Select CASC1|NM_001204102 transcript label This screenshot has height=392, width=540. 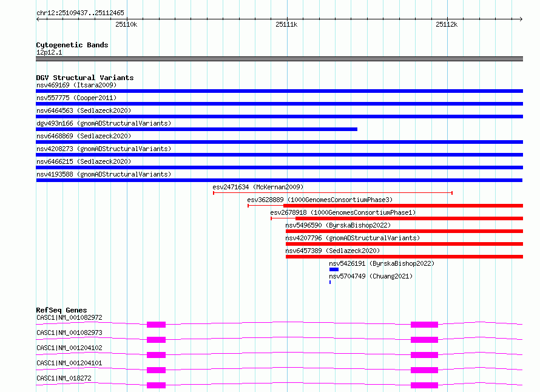(x=69, y=348)
